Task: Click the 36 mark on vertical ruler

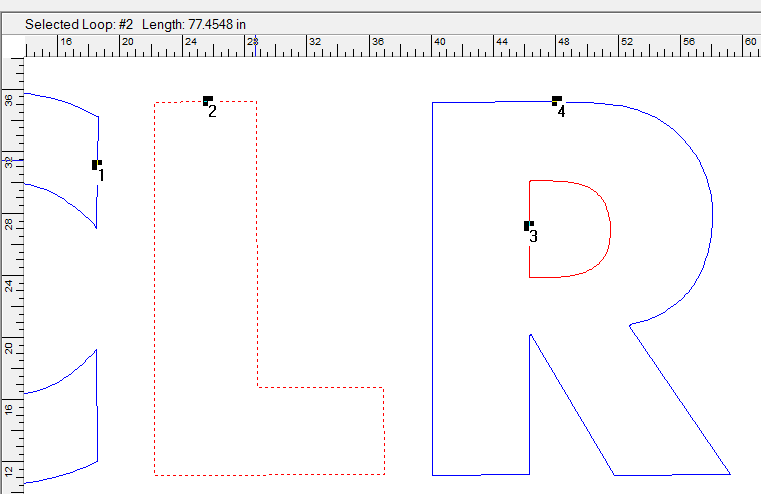Action: 10,100
